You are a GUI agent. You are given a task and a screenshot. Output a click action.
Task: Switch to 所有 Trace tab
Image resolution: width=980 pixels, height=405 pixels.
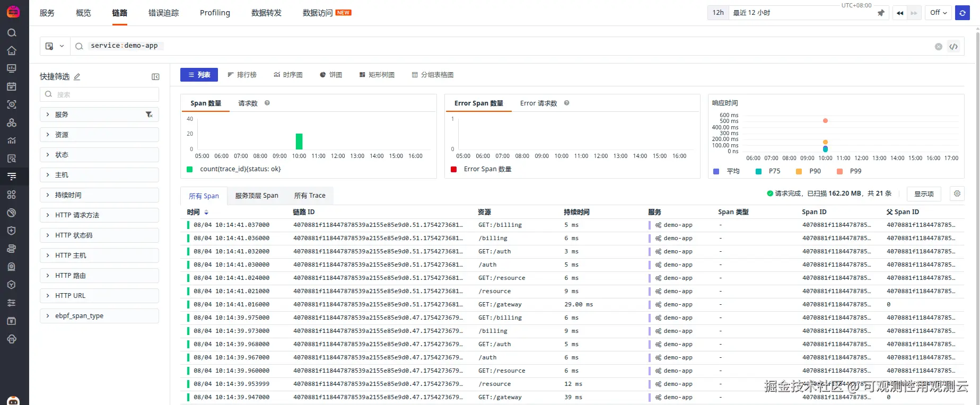tap(310, 196)
